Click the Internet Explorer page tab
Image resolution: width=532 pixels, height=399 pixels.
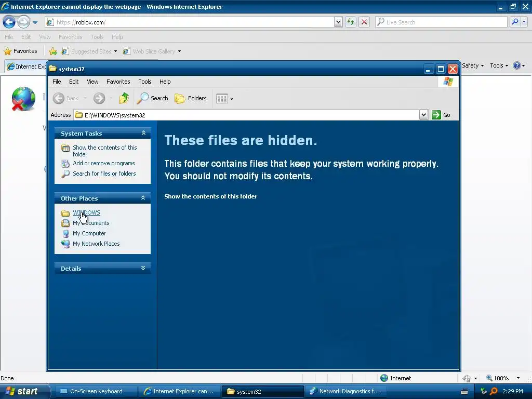[26, 66]
